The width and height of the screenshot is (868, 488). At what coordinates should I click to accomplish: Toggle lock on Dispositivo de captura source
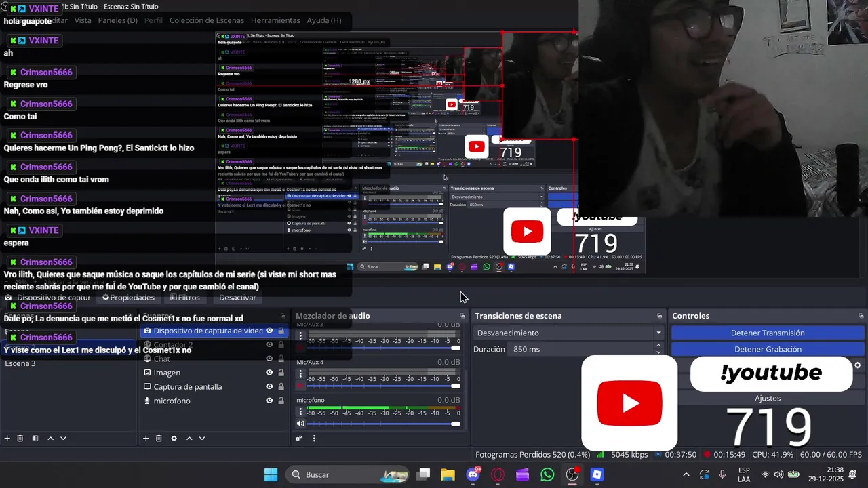tap(281, 331)
